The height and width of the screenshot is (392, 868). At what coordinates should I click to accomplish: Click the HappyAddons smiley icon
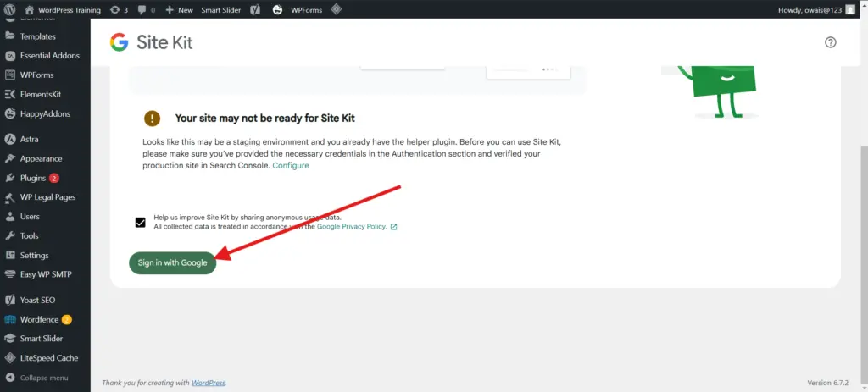coord(9,114)
